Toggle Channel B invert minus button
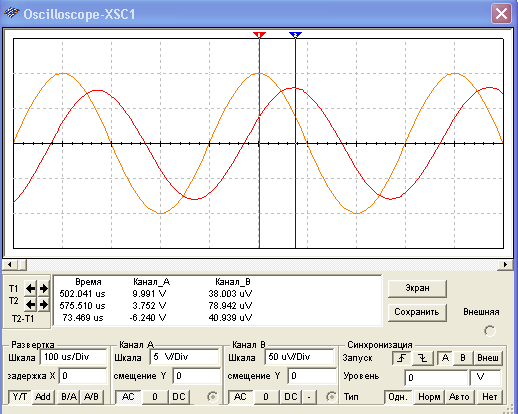518x414 pixels. click(309, 397)
